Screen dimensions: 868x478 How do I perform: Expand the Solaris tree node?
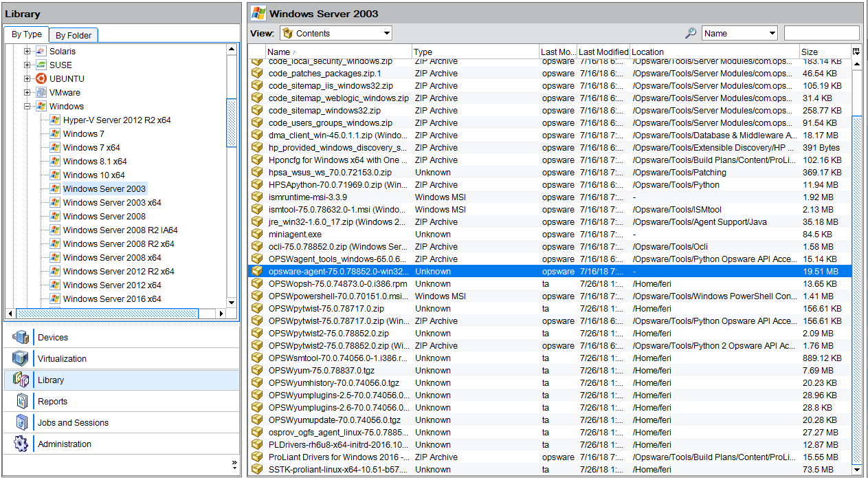pos(27,51)
